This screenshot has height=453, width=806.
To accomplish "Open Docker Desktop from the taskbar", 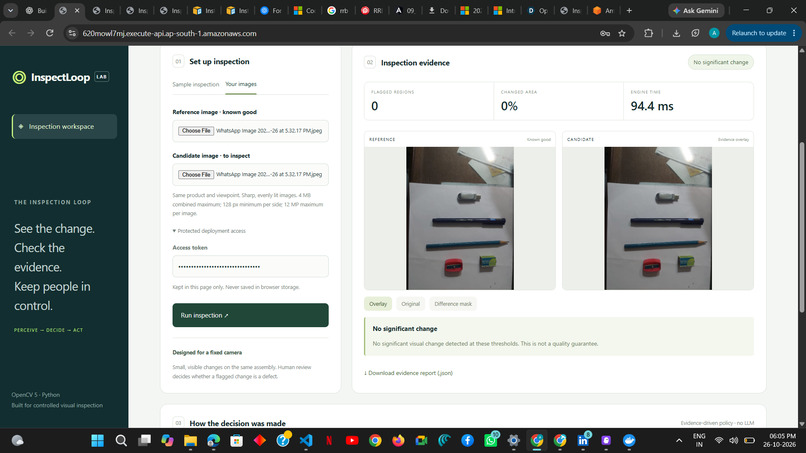I will (629, 441).
